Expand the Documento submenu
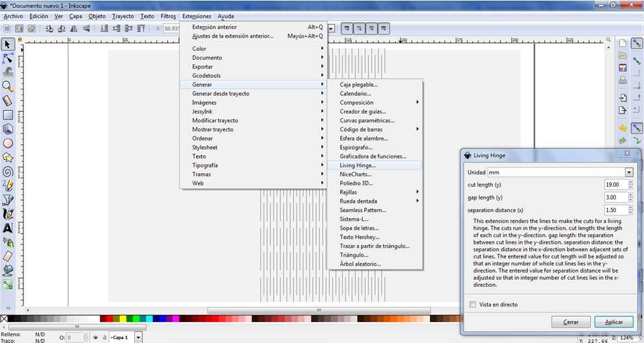Image resolution: width=644 pixels, height=343 pixels. click(254, 58)
